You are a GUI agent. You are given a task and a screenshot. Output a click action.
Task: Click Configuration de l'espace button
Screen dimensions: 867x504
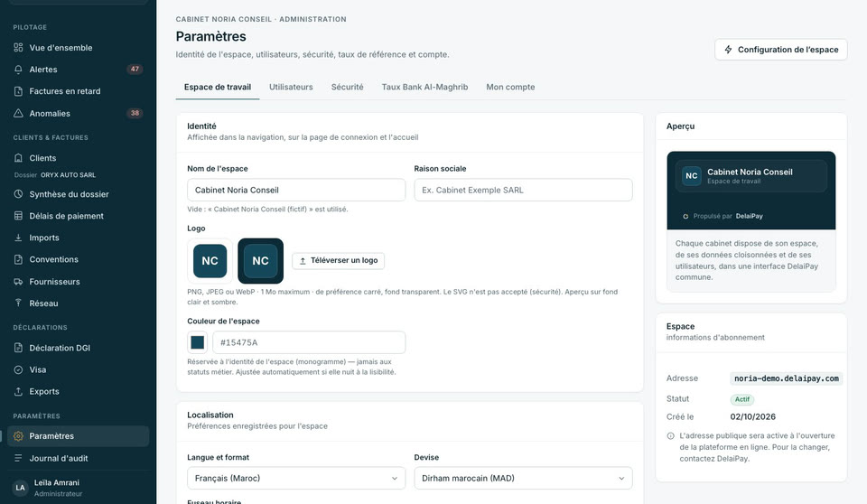coord(780,50)
